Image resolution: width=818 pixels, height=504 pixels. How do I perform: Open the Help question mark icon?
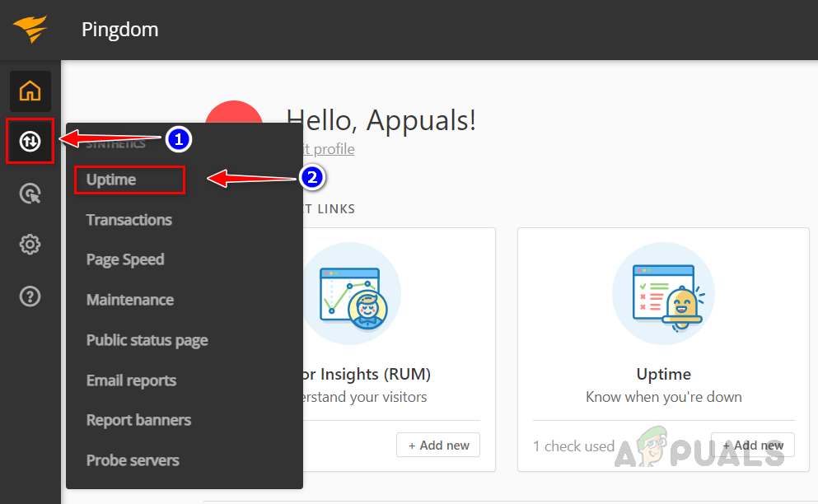30,296
